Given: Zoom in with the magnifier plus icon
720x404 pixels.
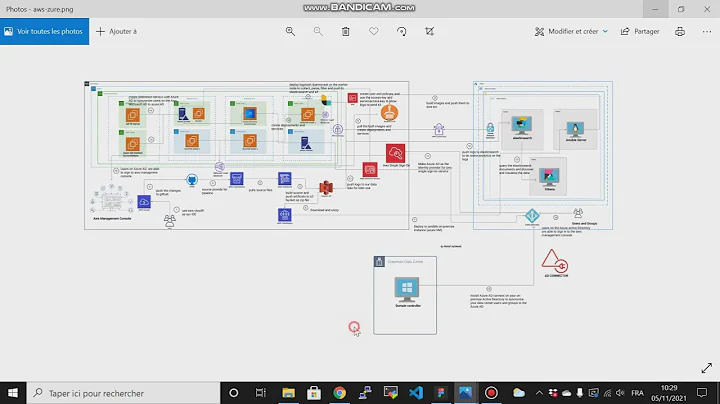Looking at the screenshot, I should [x=290, y=31].
